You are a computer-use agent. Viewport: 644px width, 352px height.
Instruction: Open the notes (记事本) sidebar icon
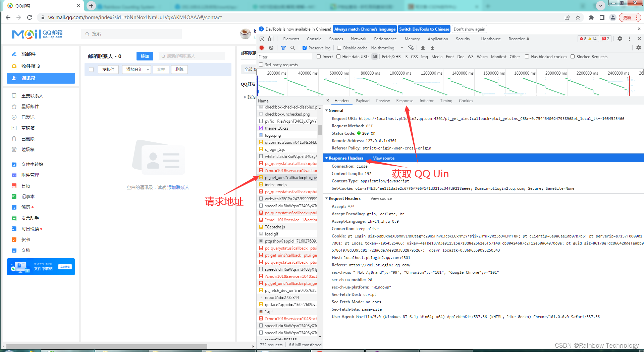pyautogui.click(x=14, y=196)
